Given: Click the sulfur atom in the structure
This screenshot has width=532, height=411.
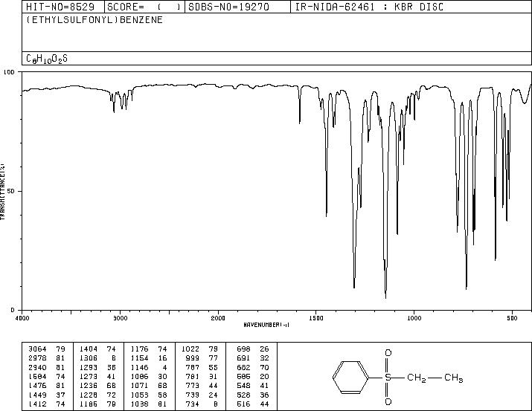Looking at the screenshot, I should point(388,377).
